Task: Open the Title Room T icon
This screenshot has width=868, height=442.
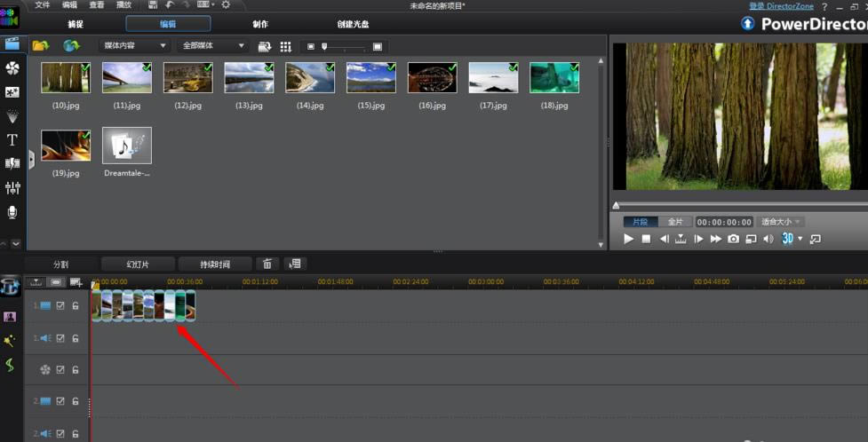Action: tap(12, 140)
